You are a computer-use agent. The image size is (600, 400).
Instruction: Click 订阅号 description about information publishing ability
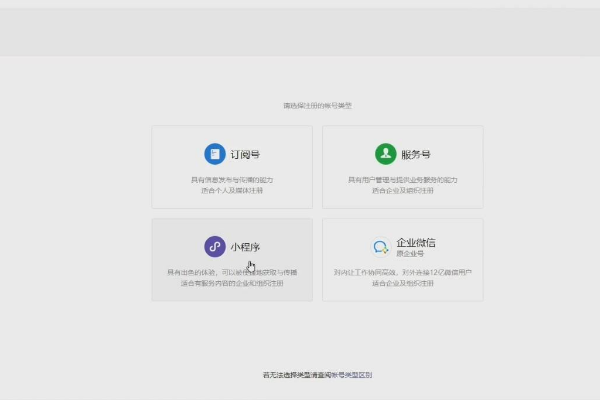tap(232, 180)
